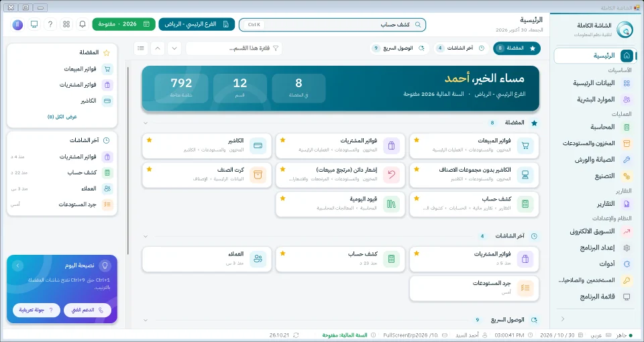Open الكاشير in the left المفضلة panel
The width and height of the screenshot is (644, 342).
click(x=62, y=101)
